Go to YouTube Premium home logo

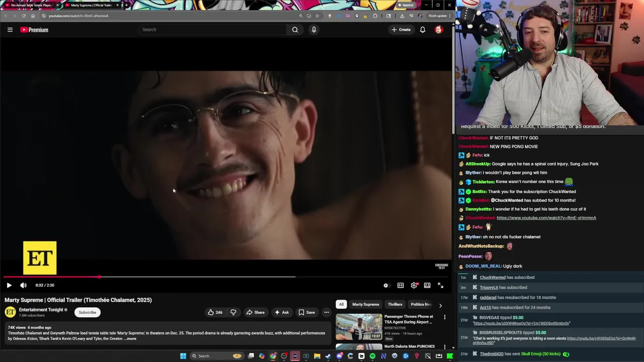click(34, 30)
